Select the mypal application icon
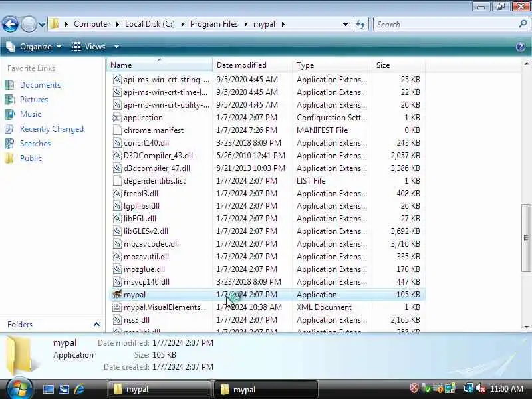 click(x=117, y=294)
